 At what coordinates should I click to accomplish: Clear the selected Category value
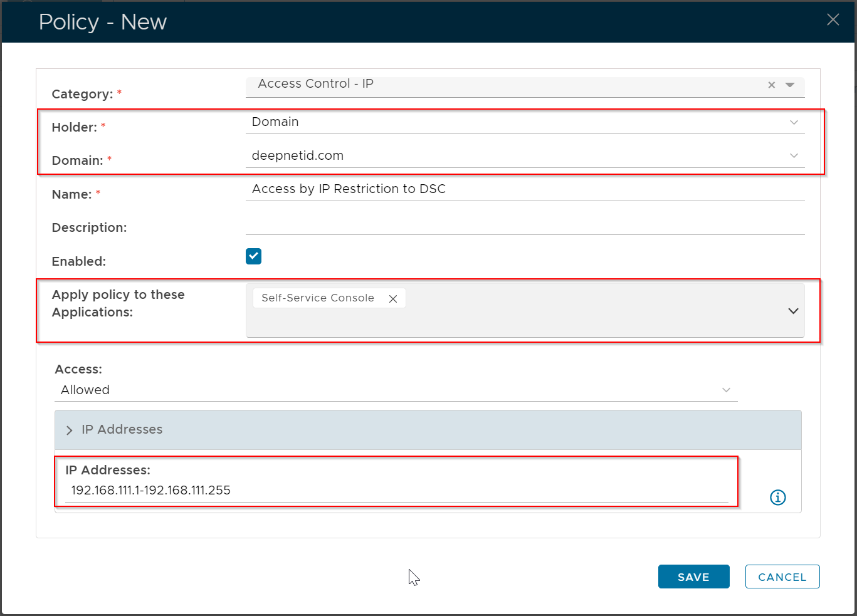tap(772, 85)
